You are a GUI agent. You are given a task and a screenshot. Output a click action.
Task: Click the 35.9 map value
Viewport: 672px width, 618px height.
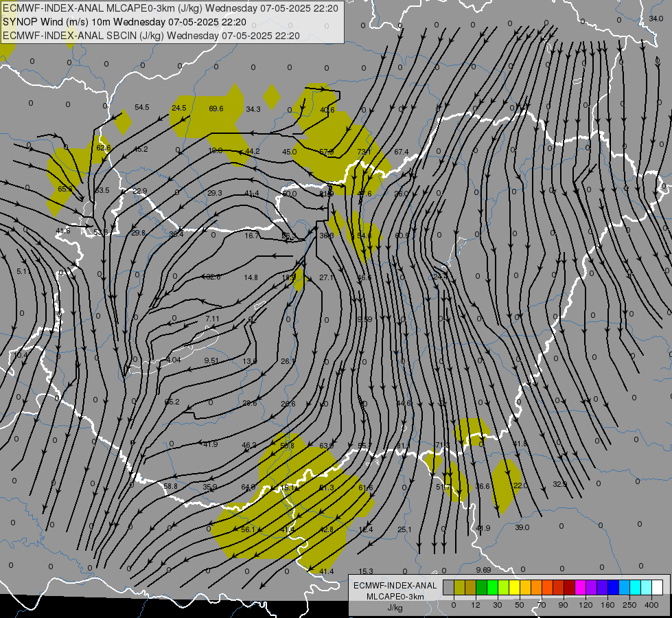click(x=209, y=487)
